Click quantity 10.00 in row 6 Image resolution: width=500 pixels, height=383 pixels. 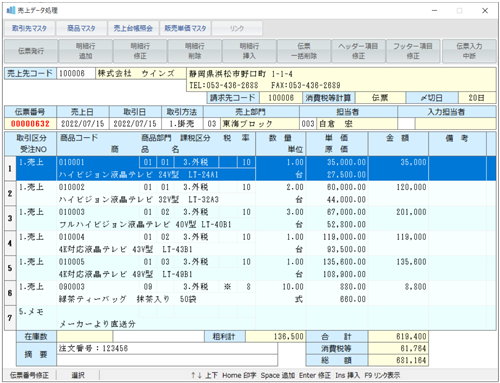(293, 287)
